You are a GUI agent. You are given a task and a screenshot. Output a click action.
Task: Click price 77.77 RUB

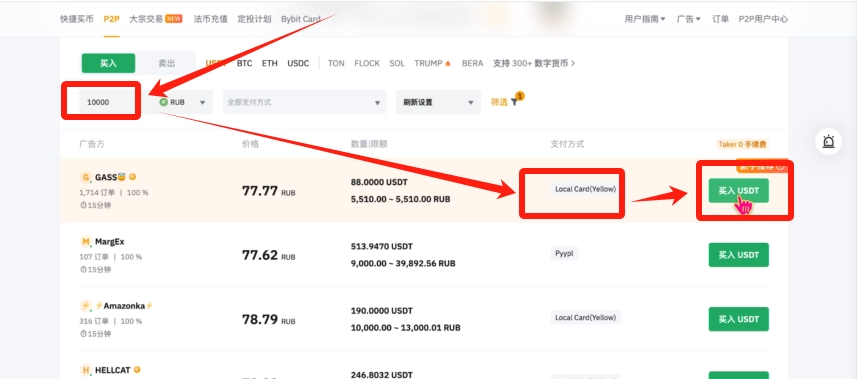click(x=268, y=191)
